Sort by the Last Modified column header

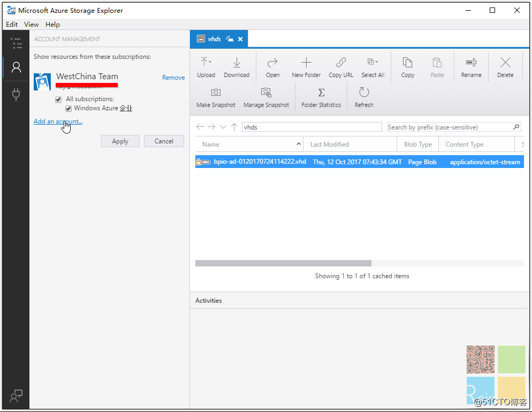point(350,144)
